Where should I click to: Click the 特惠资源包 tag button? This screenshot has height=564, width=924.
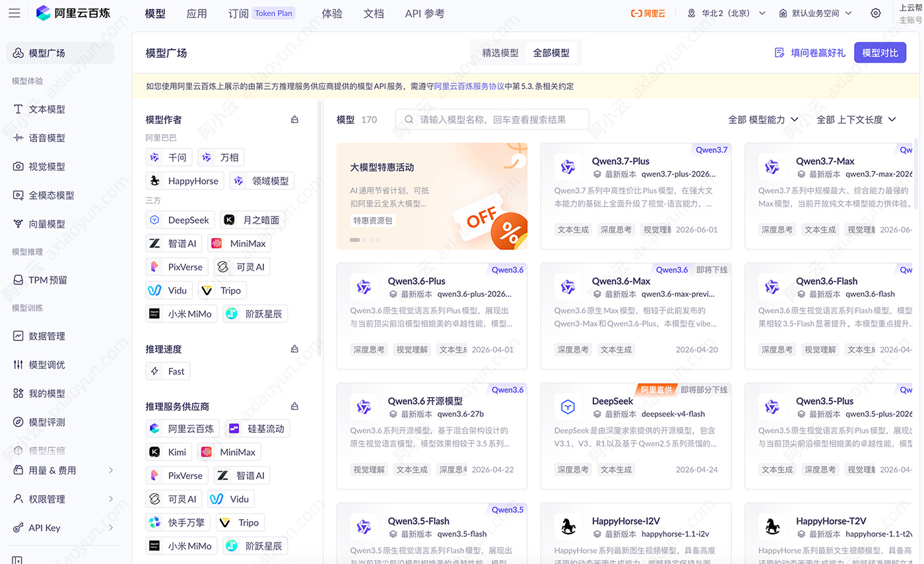point(373,220)
